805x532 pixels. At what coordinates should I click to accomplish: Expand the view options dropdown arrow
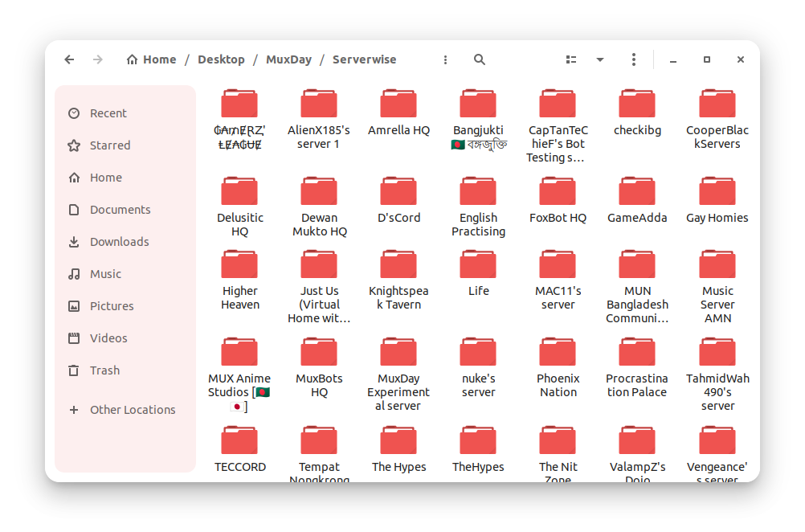pos(599,59)
